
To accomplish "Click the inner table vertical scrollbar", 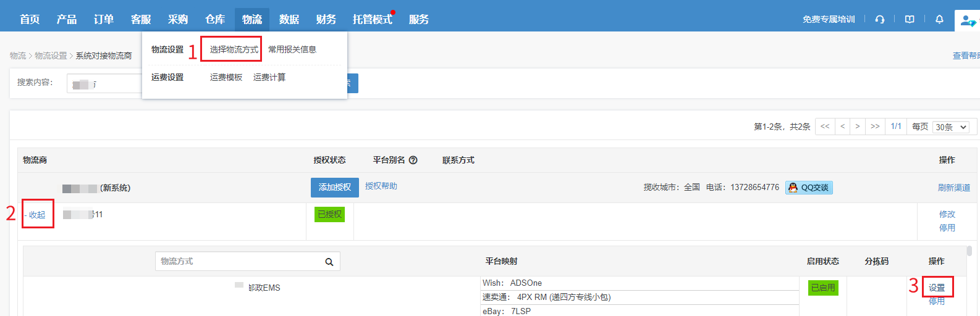I will 969,251.
